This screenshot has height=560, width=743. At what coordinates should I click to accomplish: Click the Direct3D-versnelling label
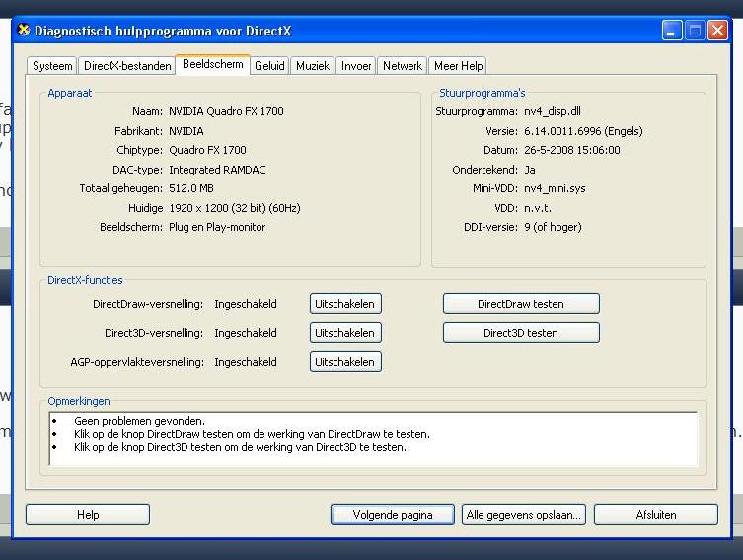154,333
